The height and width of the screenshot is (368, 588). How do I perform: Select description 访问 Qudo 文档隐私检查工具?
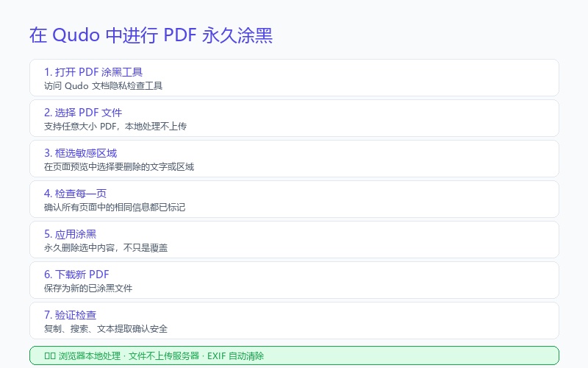point(103,86)
